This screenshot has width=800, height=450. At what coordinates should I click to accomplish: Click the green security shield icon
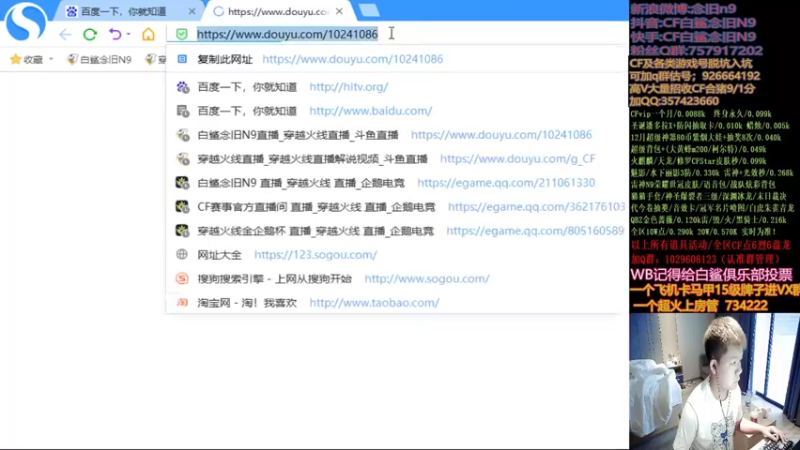(182, 34)
